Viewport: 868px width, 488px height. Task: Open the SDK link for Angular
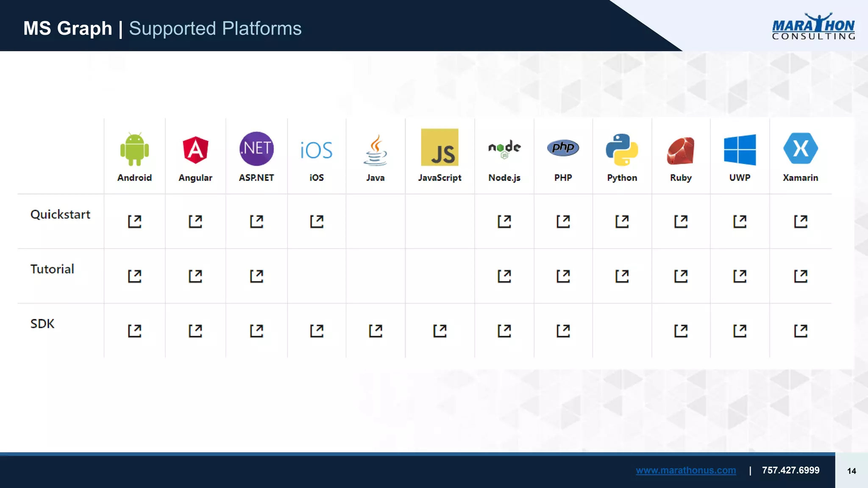(x=195, y=331)
